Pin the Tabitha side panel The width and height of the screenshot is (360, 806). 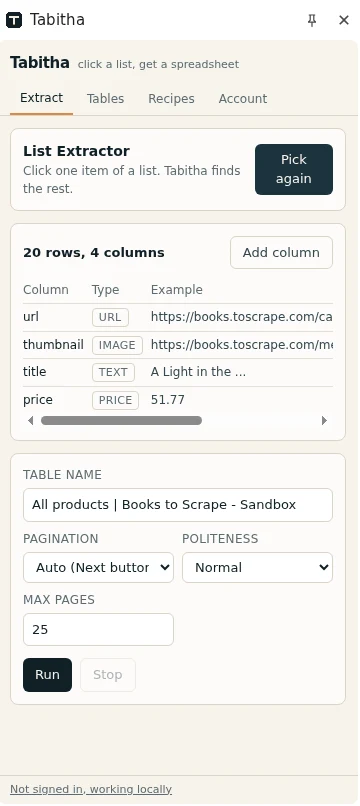tap(312, 20)
